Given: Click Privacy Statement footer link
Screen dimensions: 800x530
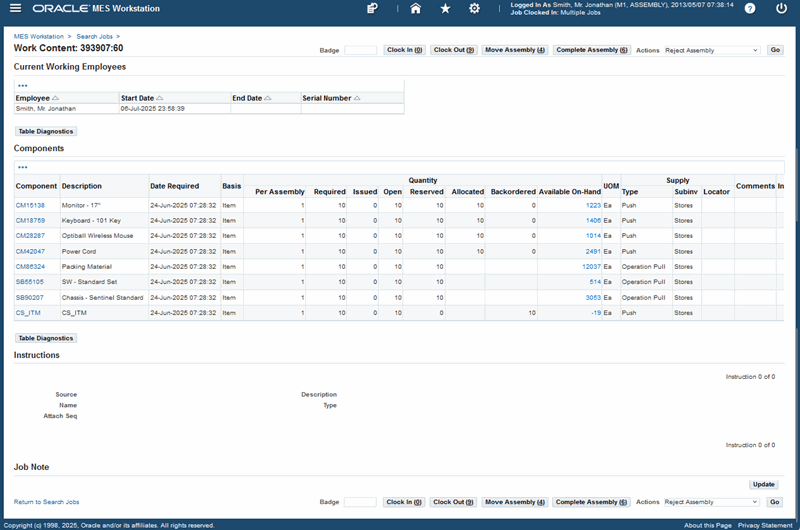Looking at the screenshot, I should click(765, 525).
